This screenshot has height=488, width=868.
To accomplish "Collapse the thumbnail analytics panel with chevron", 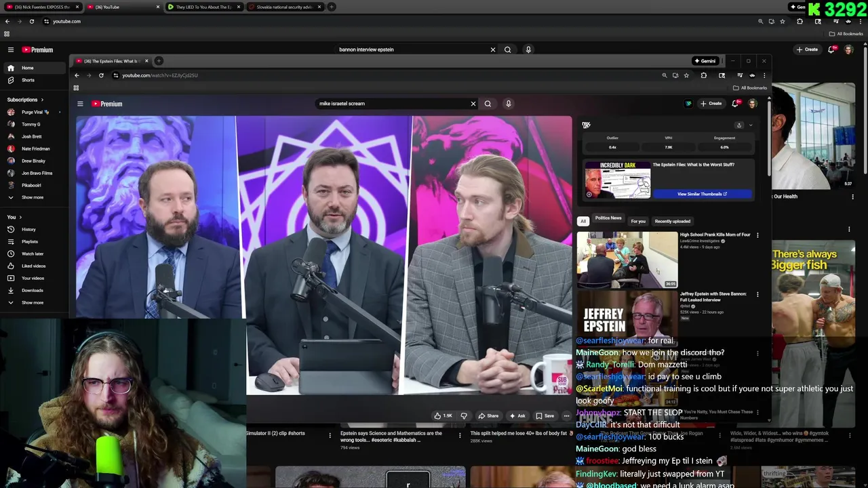I will [751, 125].
